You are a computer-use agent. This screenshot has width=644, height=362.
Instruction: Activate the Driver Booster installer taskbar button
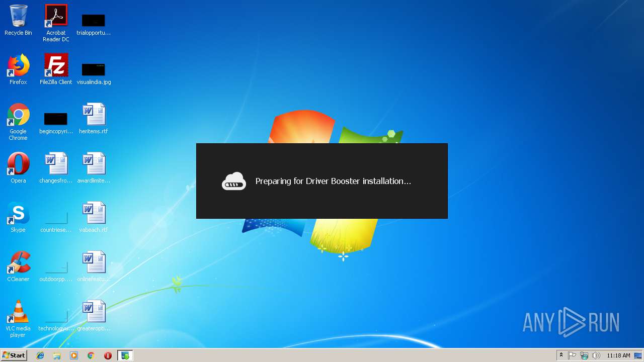point(125,355)
